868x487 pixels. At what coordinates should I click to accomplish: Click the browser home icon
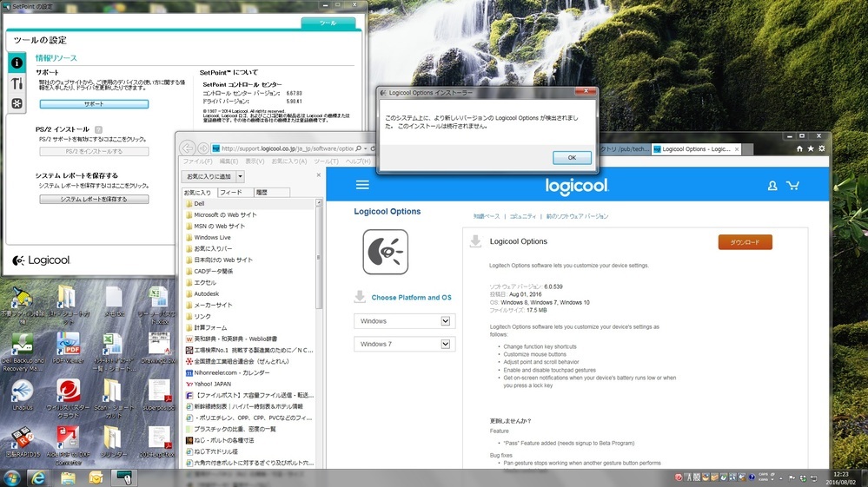coord(799,148)
